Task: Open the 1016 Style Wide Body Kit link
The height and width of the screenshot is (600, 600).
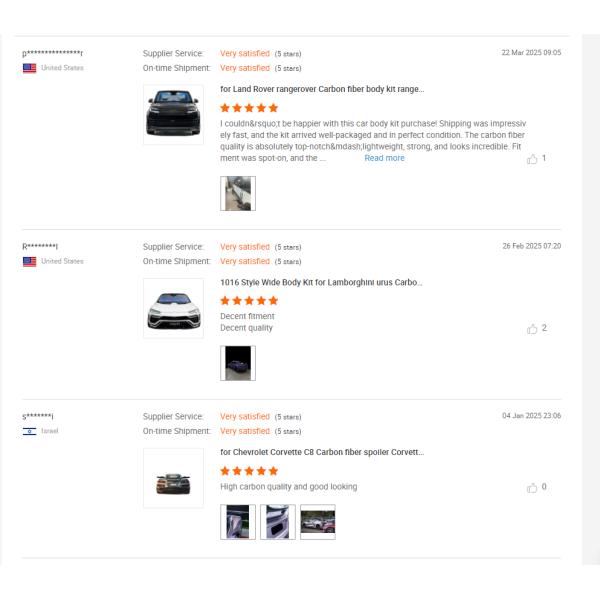Action: click(322, 282)
